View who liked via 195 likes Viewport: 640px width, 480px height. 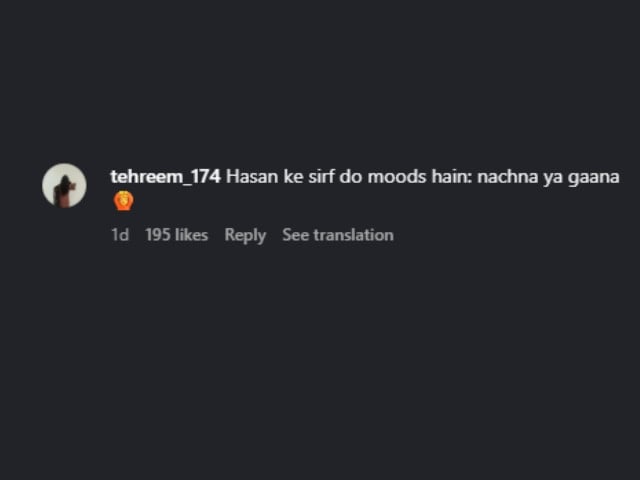click(176, 235)
